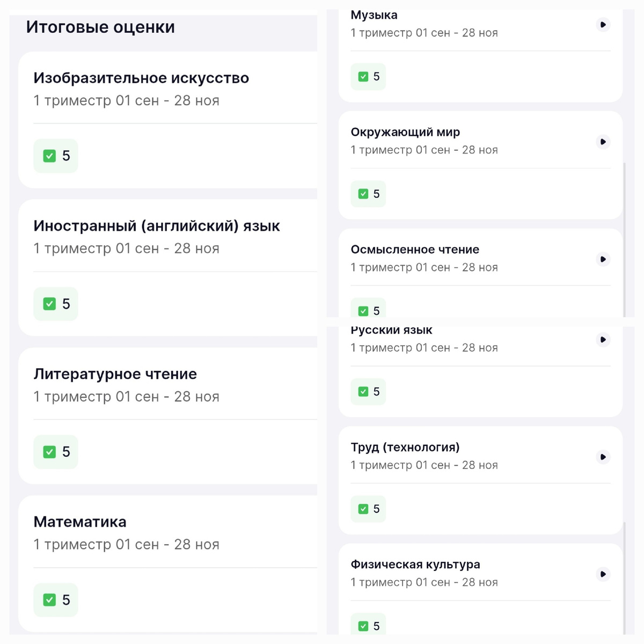This screenshot has width=644, height=644.
Task: Expand the Окружающий мир card arrow
Action: [x=603, y=142]
